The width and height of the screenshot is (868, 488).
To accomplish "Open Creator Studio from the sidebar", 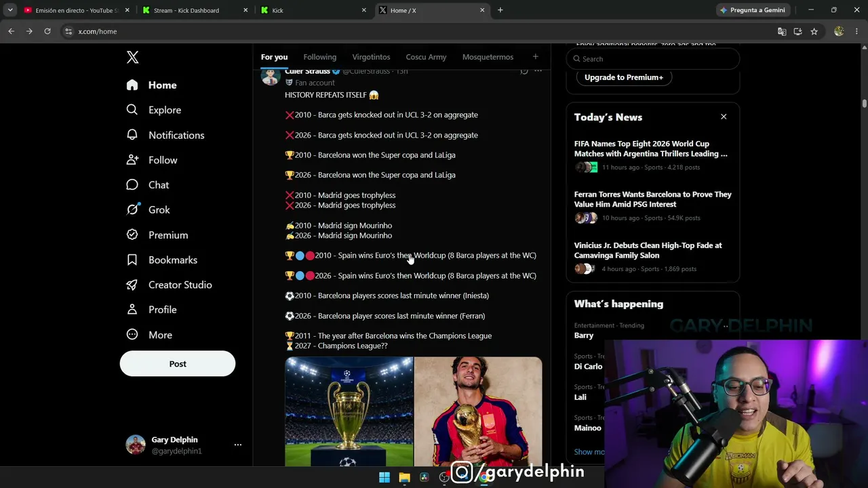I will click(x=170, y=285).
